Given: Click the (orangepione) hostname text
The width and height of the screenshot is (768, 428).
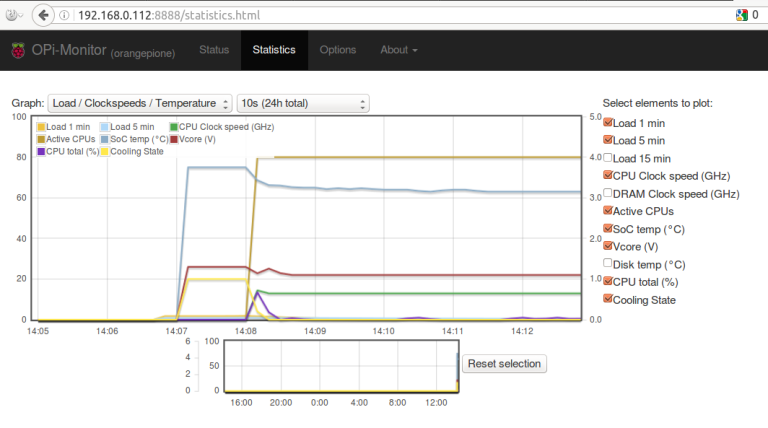Looking at the screenshot, I should (x=143, y=53).
